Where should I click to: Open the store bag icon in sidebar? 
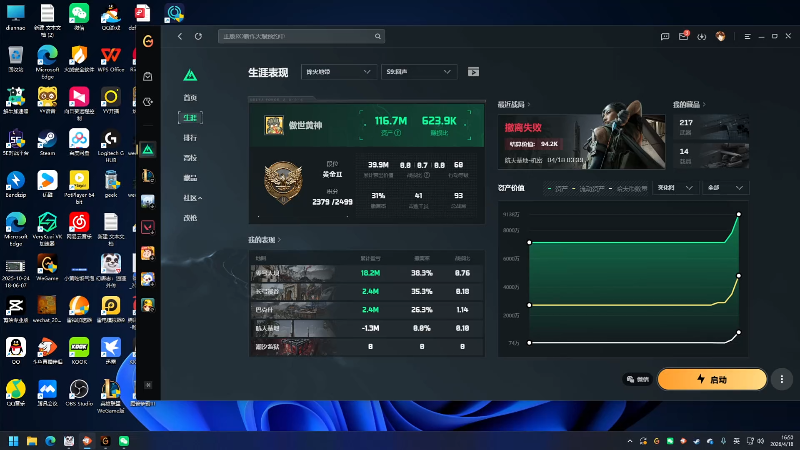coord(148,77)
